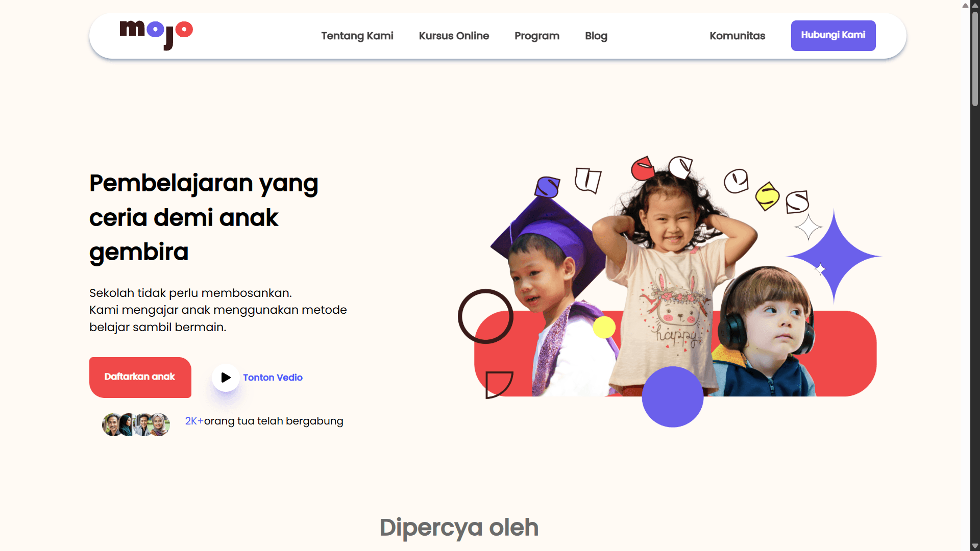This screenshot has width=980, height=551.
Task: Click the Daftarkan anak button
Action: pos(140,377)
